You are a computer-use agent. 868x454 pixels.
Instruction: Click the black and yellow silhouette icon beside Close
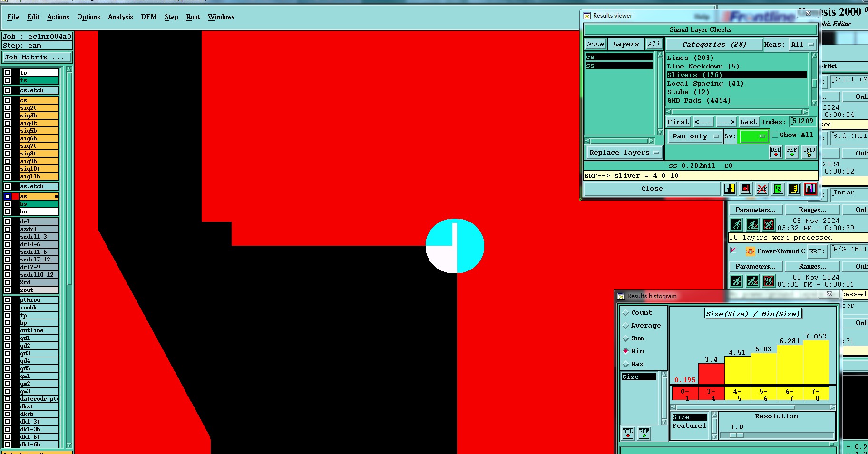point(730,189)
